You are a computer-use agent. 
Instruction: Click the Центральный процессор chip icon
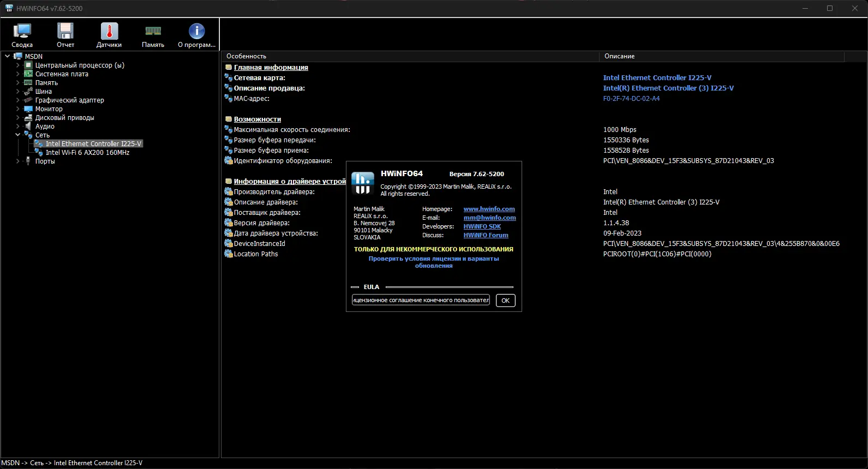coord(28,65)
